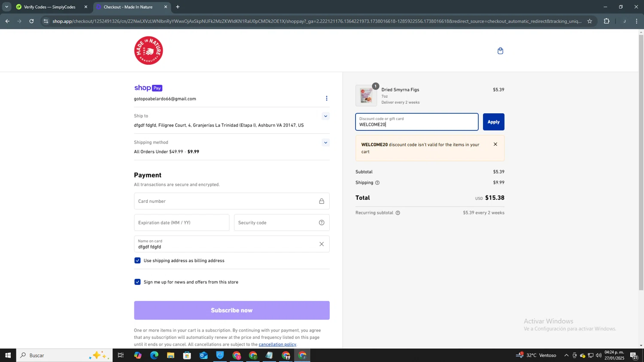Open the notification center icon
Screen dimensions: 644x362
[634, 356]
